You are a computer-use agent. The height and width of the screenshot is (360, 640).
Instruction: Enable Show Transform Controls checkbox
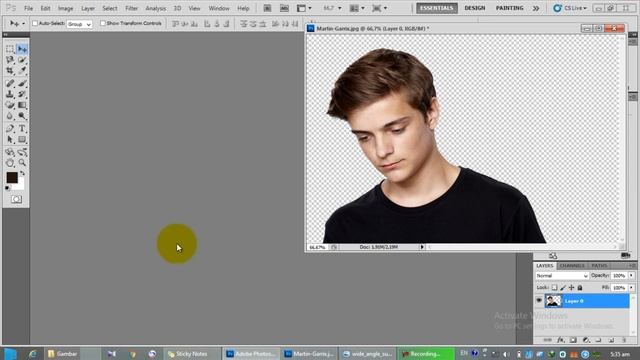[x=103, y=23]
